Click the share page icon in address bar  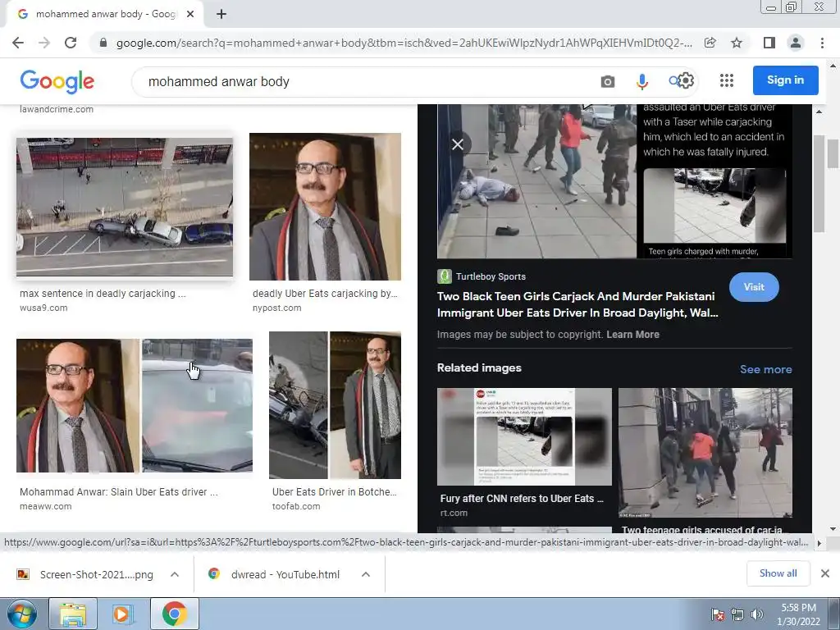(x=710, y=43)
